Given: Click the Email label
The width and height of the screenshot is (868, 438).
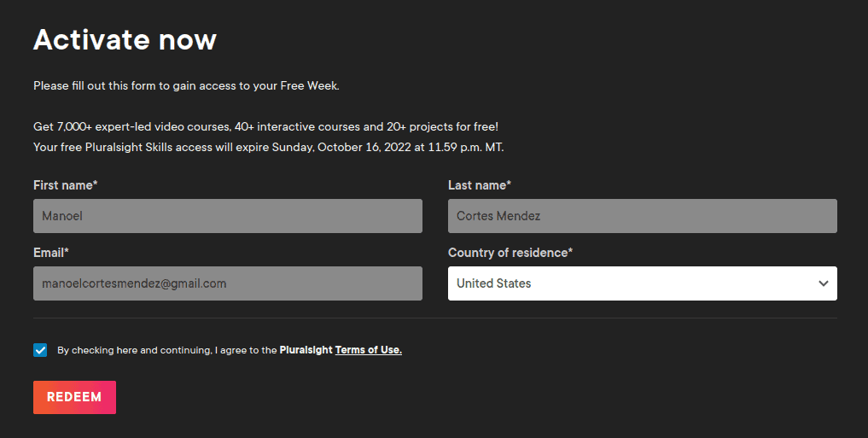Looking at the screenshot, I should click(x=51, y=253).
